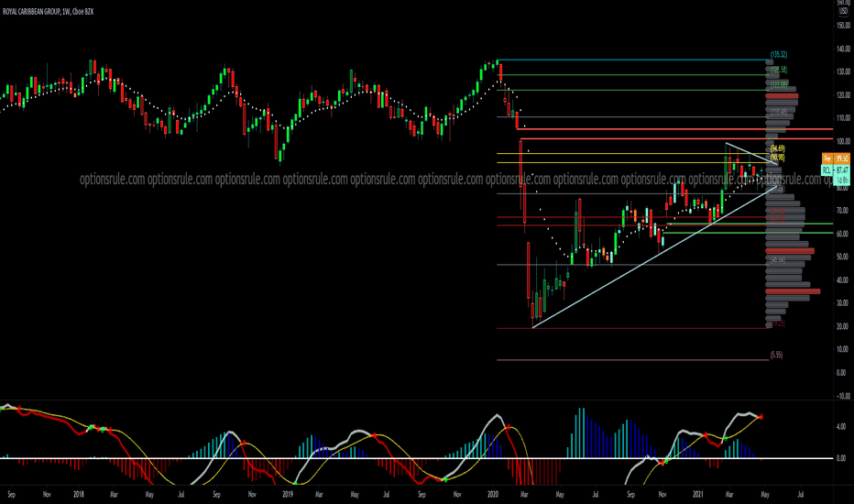The width and height of the screenshot is (854, 504).
Task: Click the 130.00 price axis label
Action: (x=843, y=71)
